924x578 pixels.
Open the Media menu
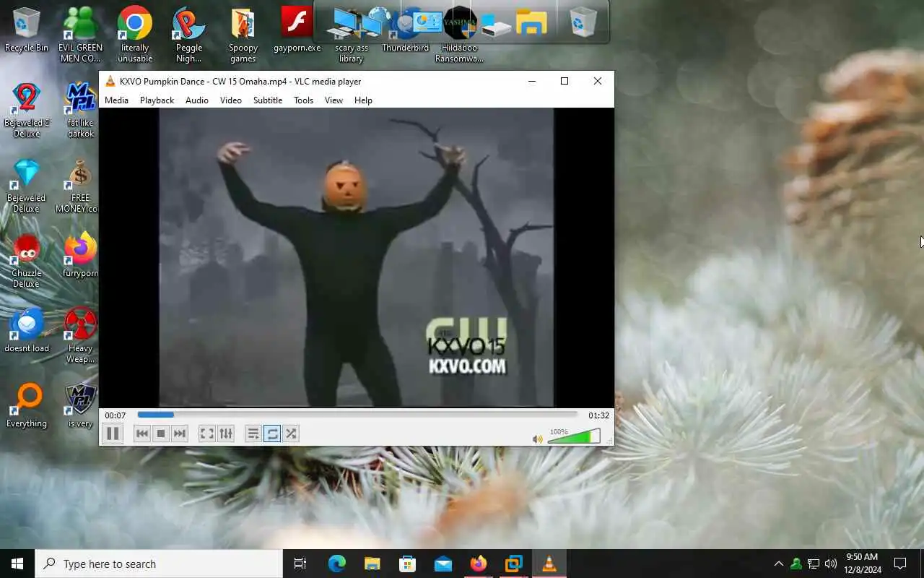(116, 100)
